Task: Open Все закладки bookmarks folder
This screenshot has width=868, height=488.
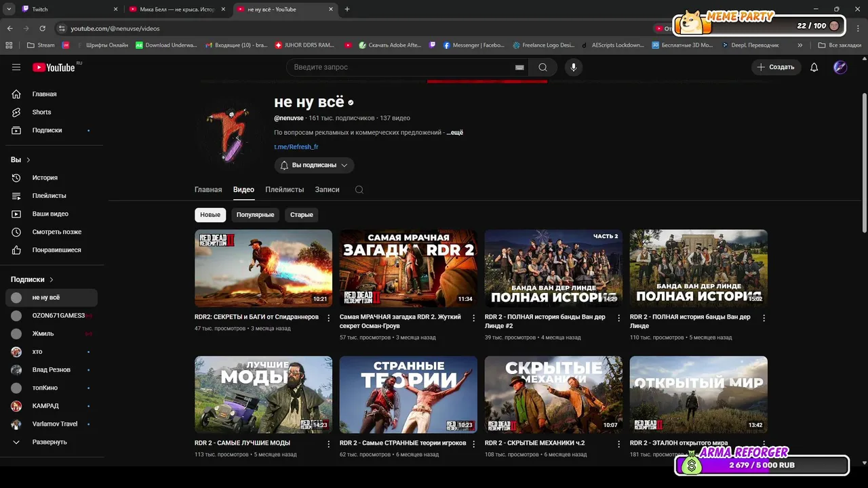Action: [x=840, y=45]
